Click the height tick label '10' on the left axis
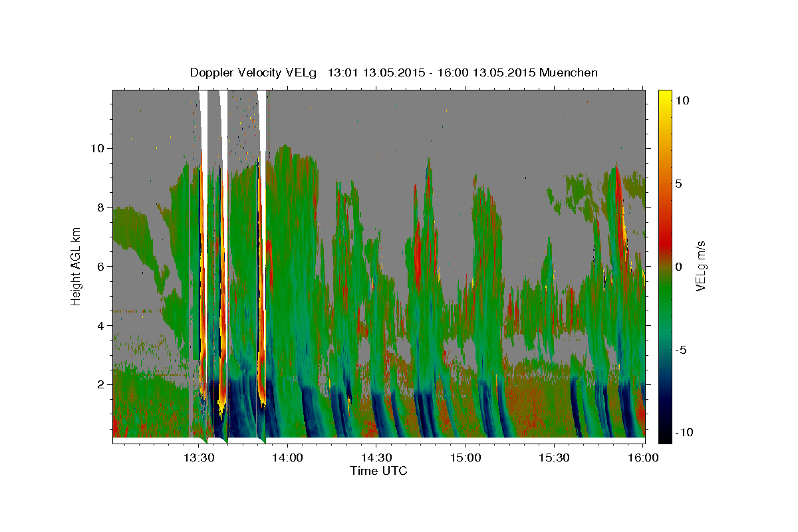798x532 pixels. click(x=96, y=148)
